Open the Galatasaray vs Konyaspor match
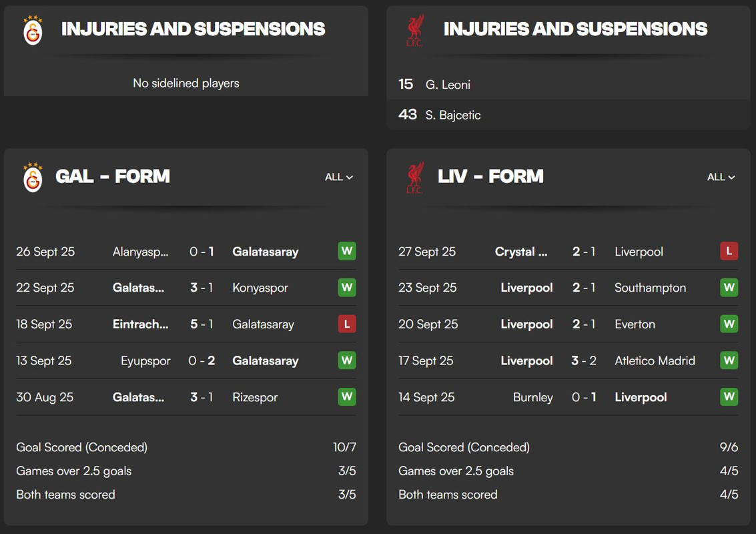This screenshot has height=534, width=756. point(186,288)
